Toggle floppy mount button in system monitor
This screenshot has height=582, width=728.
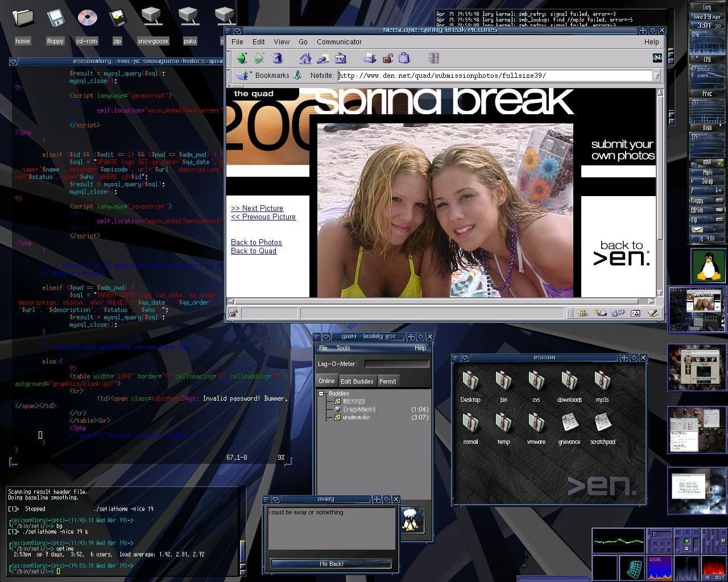coord(719,201)
